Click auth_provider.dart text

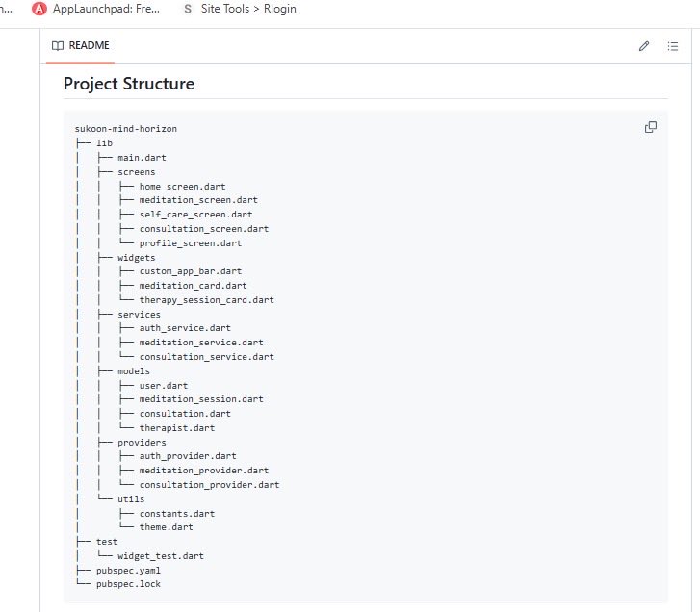click(x=188, y=456)
